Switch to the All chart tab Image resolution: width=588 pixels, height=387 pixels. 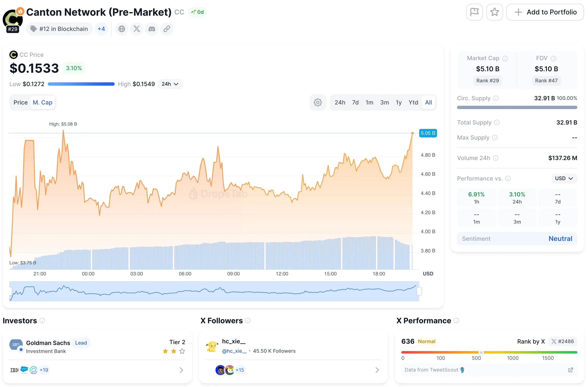(428, 102)
